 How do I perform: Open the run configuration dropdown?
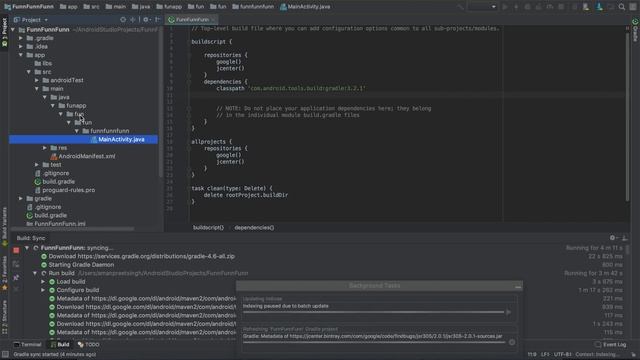[x=482, y=7]
